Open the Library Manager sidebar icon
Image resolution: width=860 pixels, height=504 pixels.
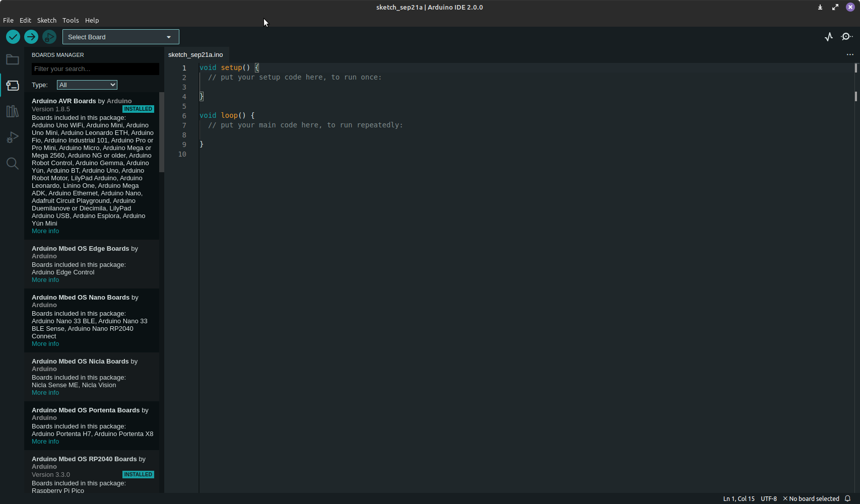point(13,111)
